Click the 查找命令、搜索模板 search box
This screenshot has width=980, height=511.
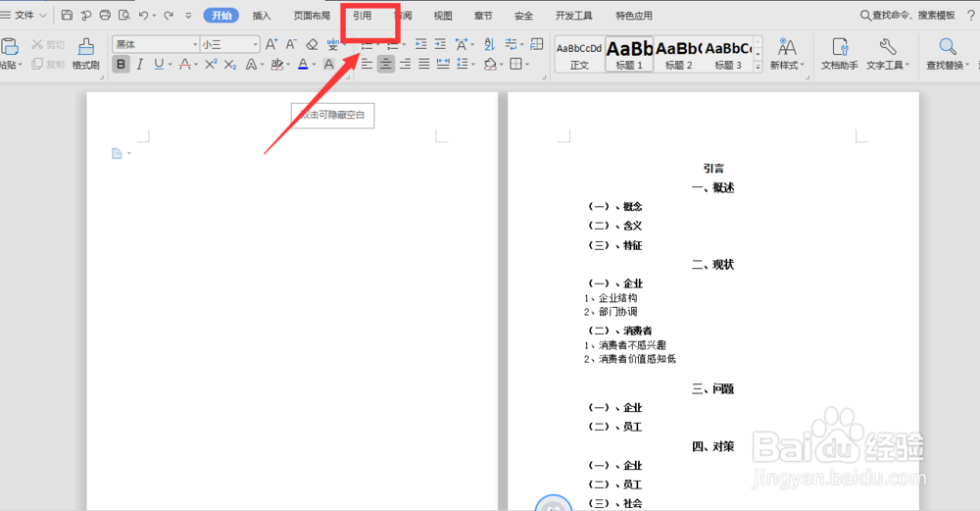pos(907,16)
